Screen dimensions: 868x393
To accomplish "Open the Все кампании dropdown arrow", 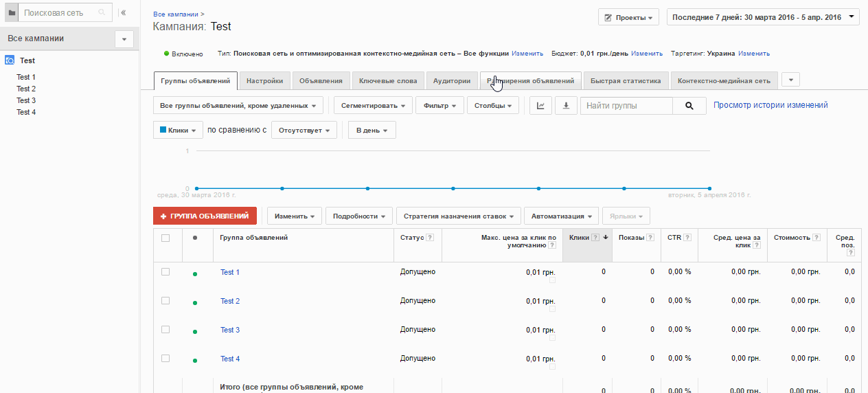I will [x=124, y=39].
